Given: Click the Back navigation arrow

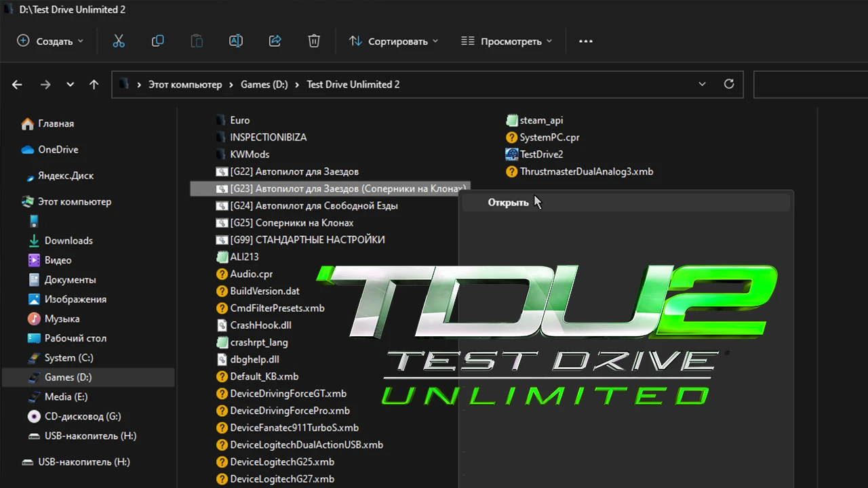Looking at the screenshot, I should (x=16, y=84).
